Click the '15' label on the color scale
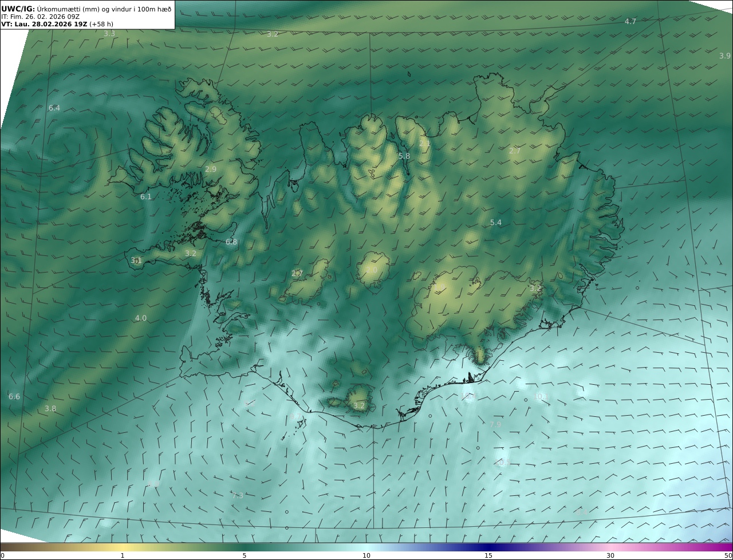 point(488,555)
